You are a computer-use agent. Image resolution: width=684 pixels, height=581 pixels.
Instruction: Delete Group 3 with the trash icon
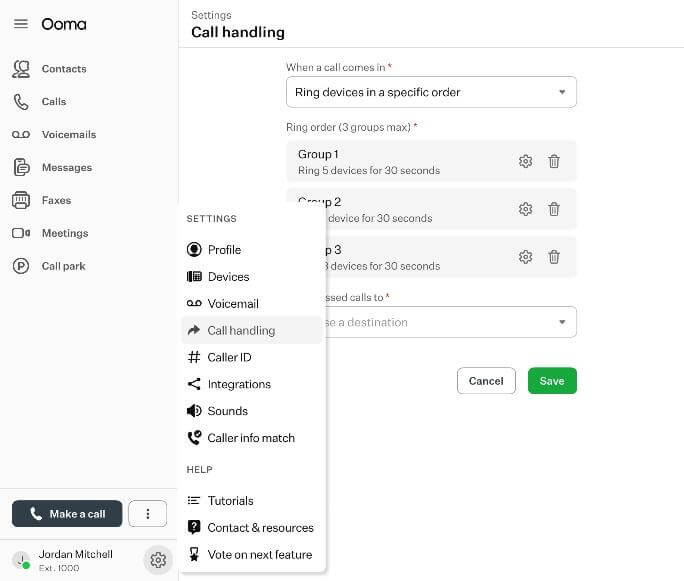[554, 257]
